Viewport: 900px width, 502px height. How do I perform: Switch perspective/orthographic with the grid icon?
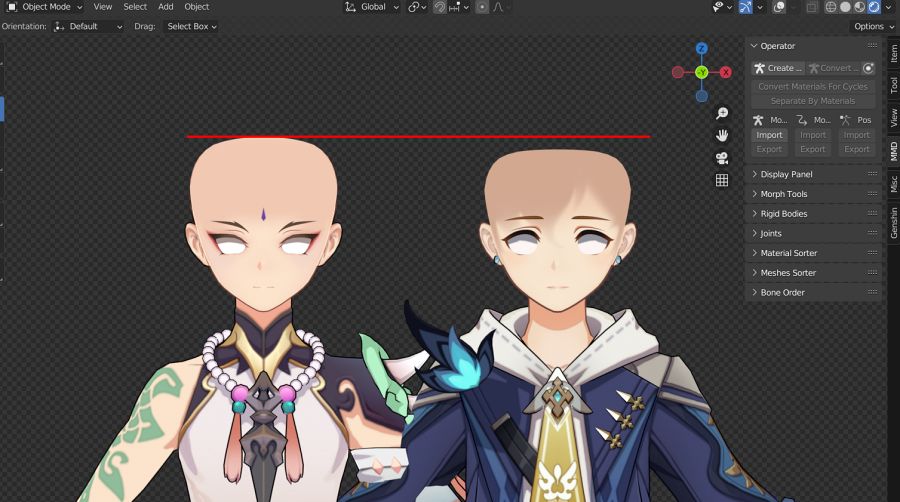(722, 180)
